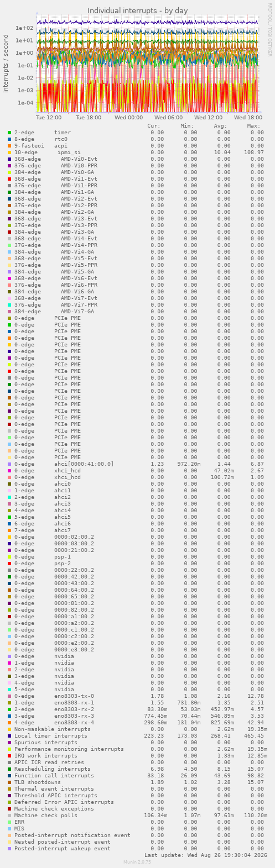Click the Rescheduling interrupts color swatch
275x868 pixels.
click(x=9, y=769)
